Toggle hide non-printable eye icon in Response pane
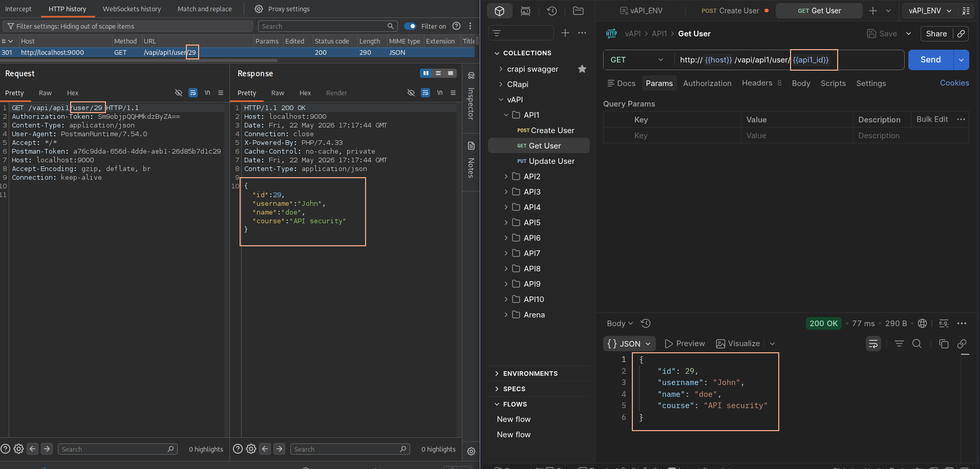The image size is (980, 469). tap(411, 93)
